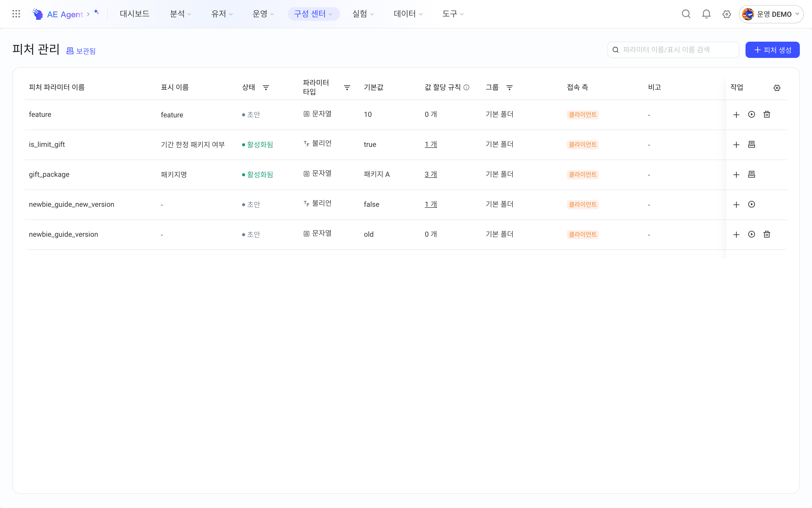The width and height of the screenshot is (812, 508).
Task: Open the notifications bell
Action: (x=706, y=14)
